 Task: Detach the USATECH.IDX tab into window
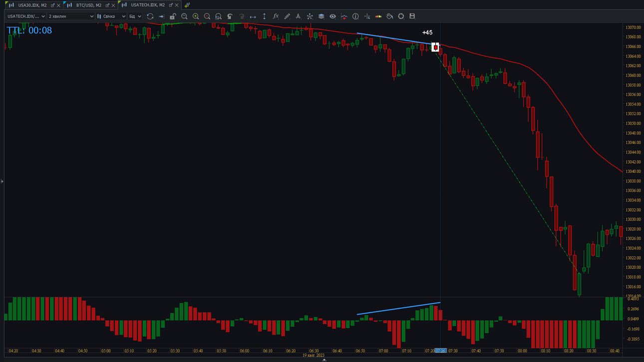point(171,5)
